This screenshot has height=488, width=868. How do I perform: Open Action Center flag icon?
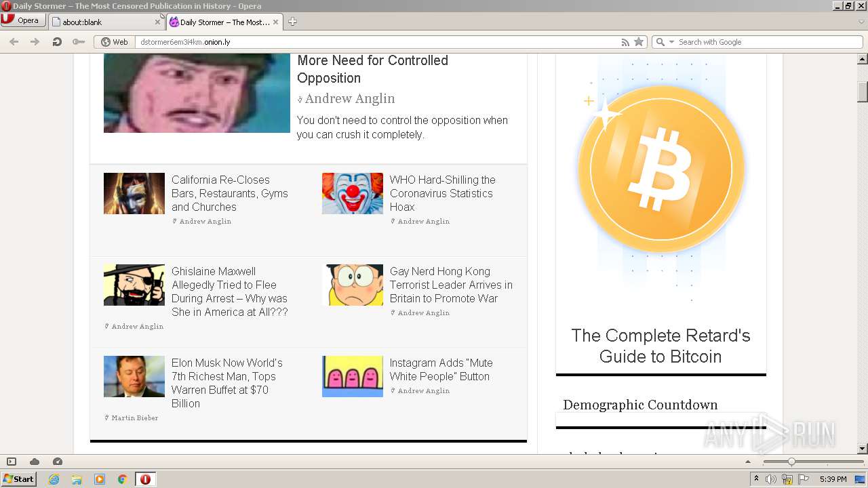pos(804,479)
